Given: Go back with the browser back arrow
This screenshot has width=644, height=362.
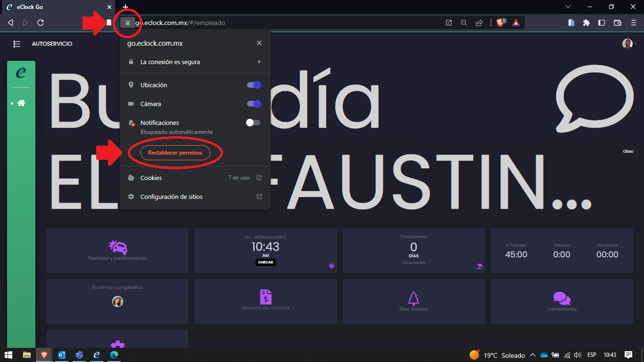Looking at the screenshot, I should pyautogui.click(x=10, y=23).
